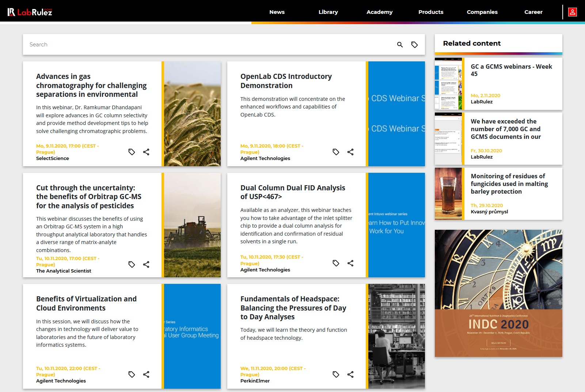The image size is (585, 392).
Task: Click PerkinElmer organizer name
Action: (x=255, y=381)
